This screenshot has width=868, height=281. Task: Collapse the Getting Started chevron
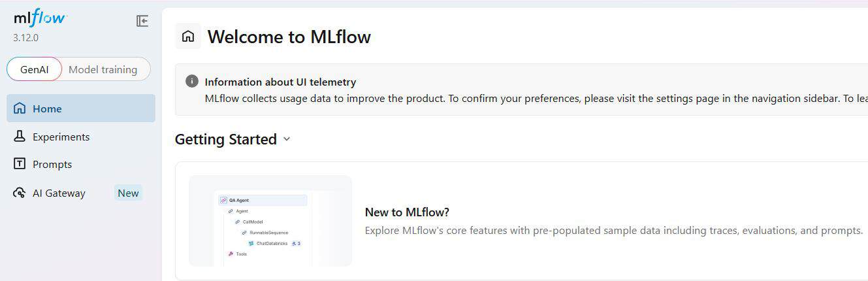point(286,139)
